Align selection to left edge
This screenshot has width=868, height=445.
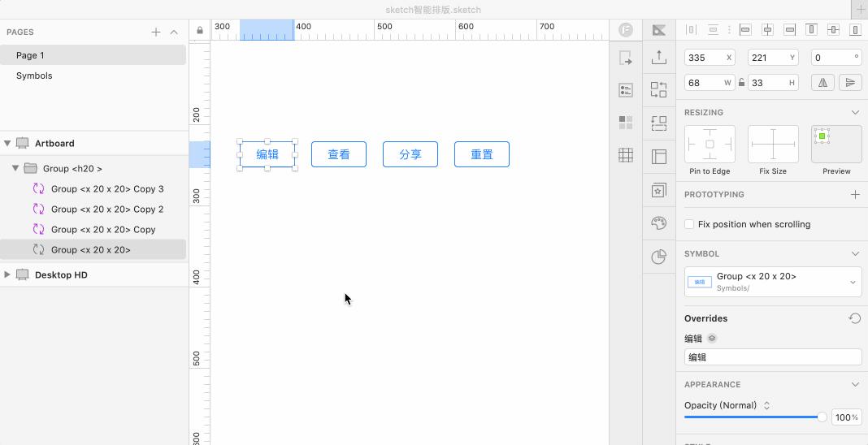pos(745,30)
